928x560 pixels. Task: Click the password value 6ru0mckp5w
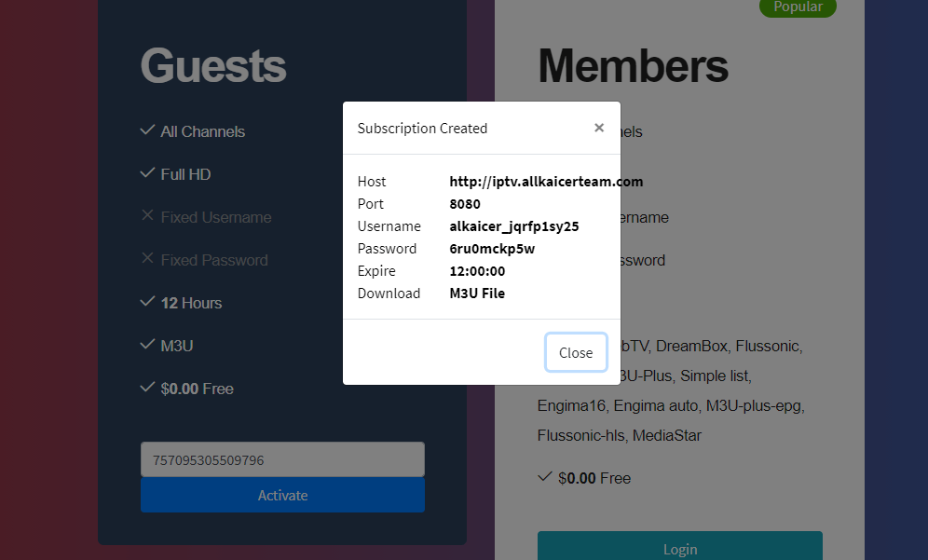coord(492,249)
